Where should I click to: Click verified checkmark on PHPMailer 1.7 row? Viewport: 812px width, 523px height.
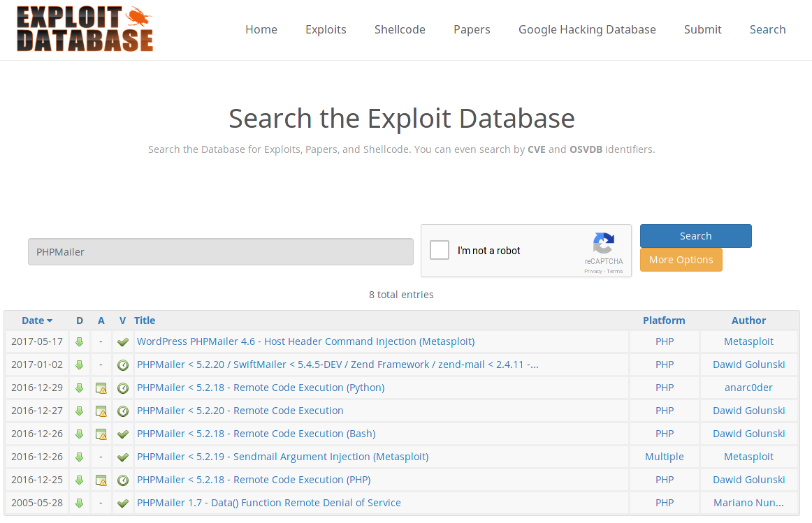coord(123,503)
